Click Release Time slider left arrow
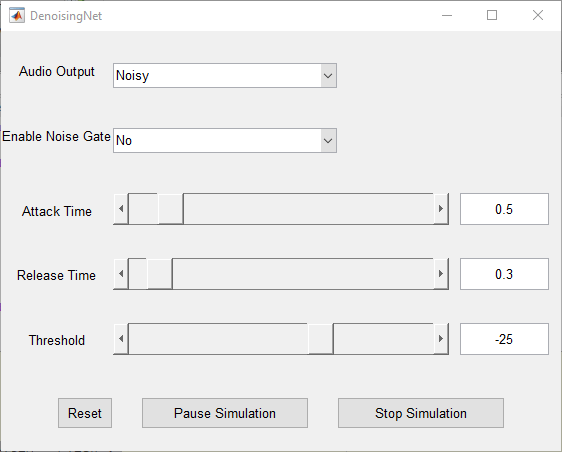Screen dimensions: 562x452 pyautogui.click(x=121, y=274)
